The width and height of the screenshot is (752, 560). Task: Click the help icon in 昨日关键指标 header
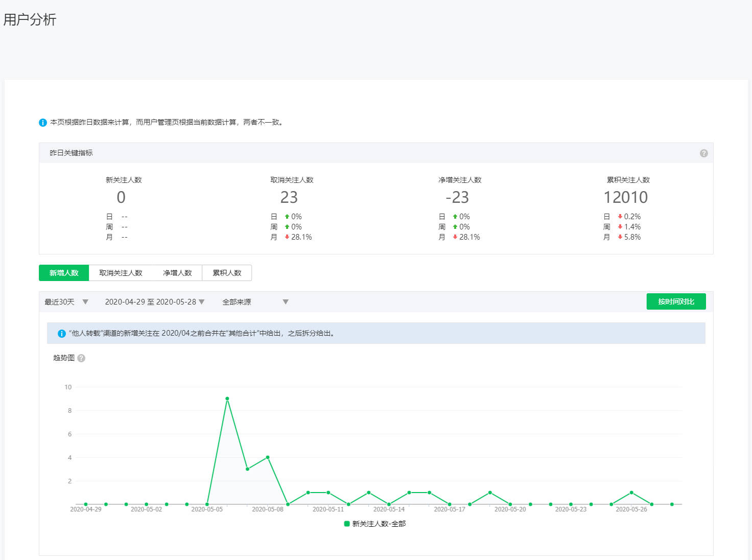click(703, 153)
